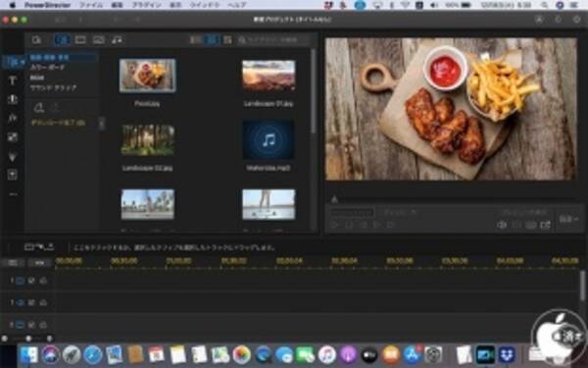Click the import media icon above library
588x368 pixels.
click(x=36, y=40)
